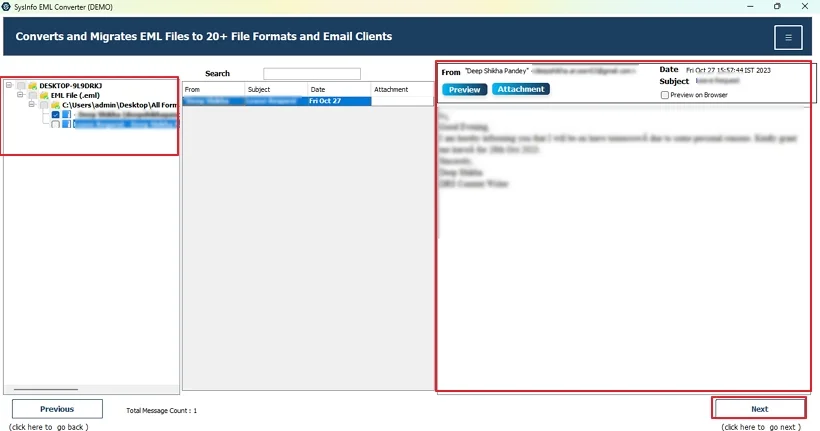Screen dimensions: 820x431
Task: Click the SysInfo app logo in the title bar
Action: [x=6, y=7]
